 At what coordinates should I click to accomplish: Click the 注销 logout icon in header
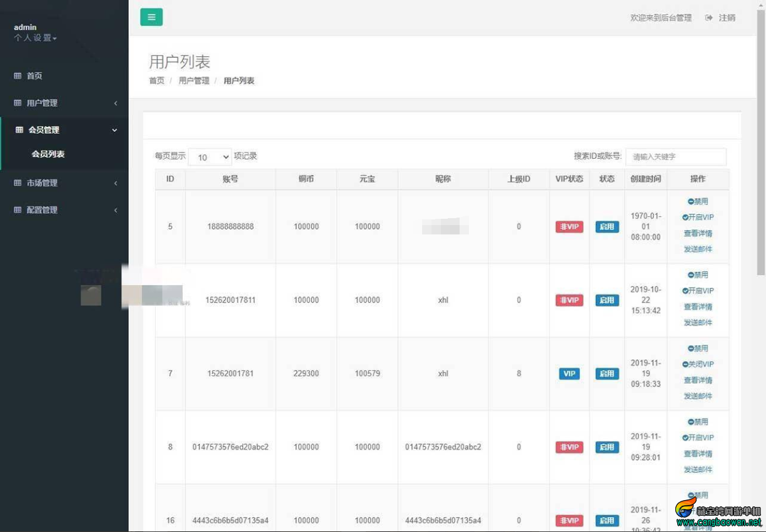point(709,18)
